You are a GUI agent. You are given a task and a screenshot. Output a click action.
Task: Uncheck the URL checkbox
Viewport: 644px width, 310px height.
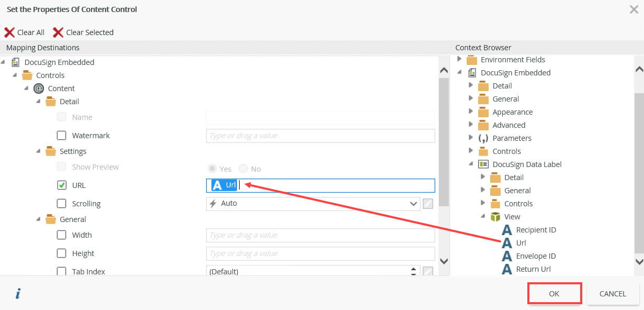point(62,185)
